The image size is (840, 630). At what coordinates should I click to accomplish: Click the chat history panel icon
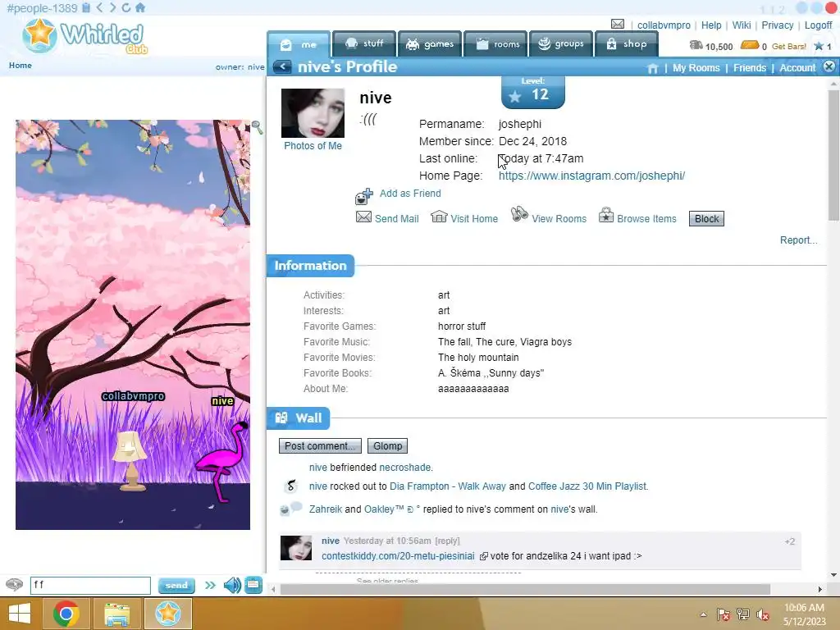tap(253, 584)
